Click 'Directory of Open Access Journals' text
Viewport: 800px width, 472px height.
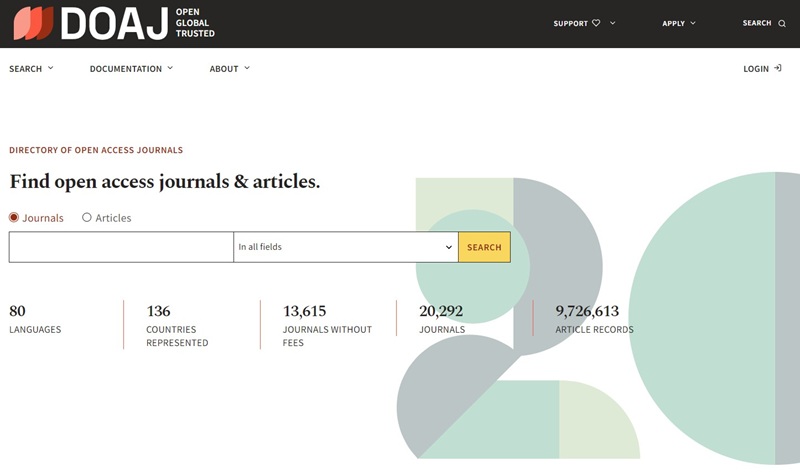pos(96,150)
